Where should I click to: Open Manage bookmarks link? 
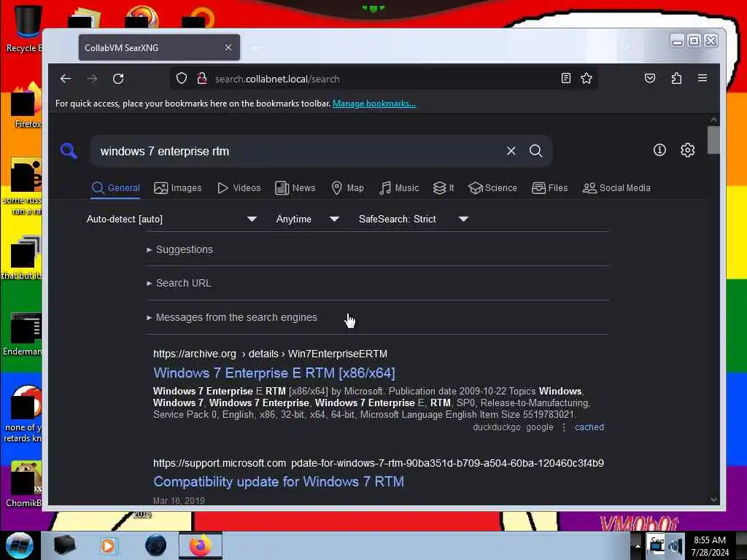click(x=374, y=104)
